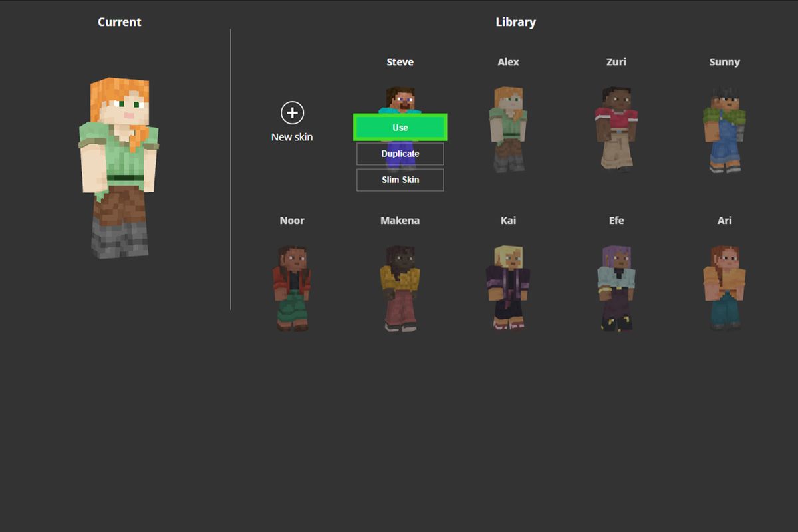Click the Current section header

119,21
